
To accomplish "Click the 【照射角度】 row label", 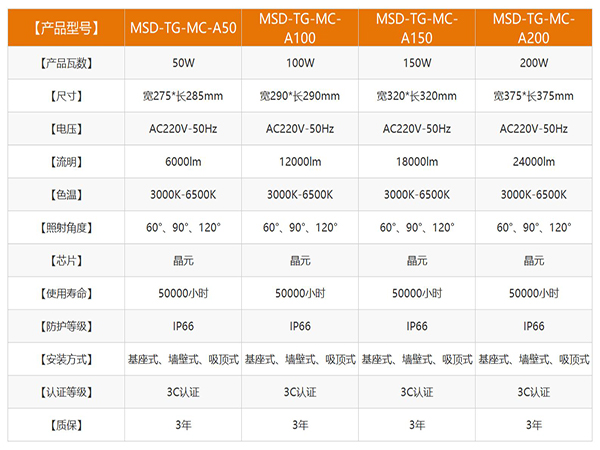I will (x=66, y=228).
